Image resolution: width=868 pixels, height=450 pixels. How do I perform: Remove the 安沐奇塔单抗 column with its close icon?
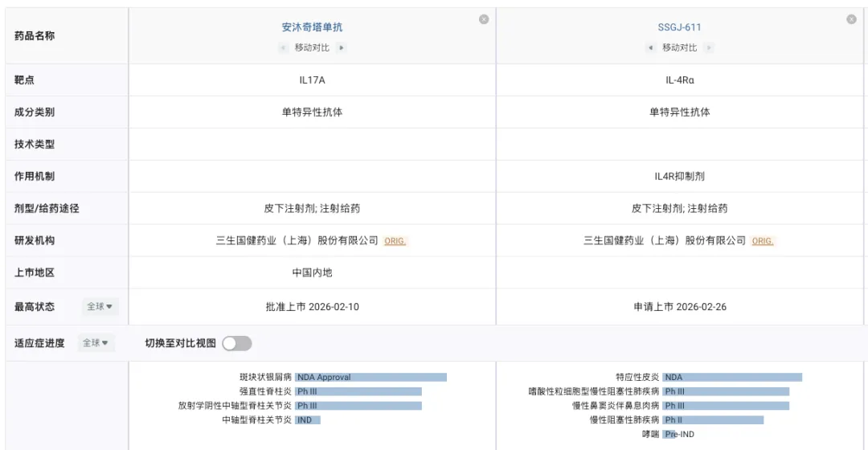(x=484, y=20)
